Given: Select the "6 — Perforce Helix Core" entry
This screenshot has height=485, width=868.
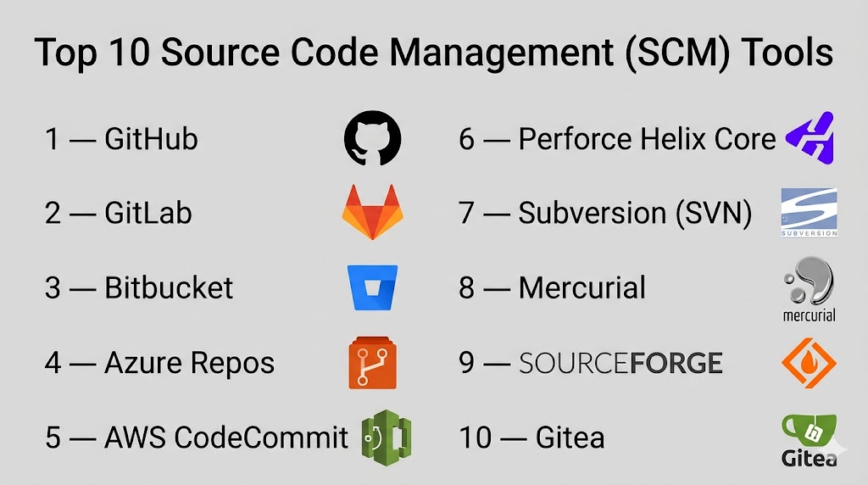Looking at the screenshot, I should click(617, 139).
